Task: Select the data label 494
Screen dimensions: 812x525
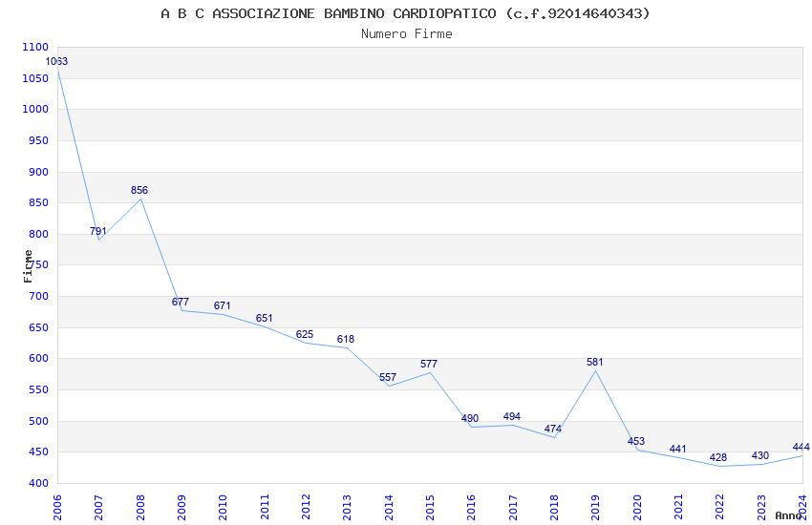Action: [x=512, y=416]
